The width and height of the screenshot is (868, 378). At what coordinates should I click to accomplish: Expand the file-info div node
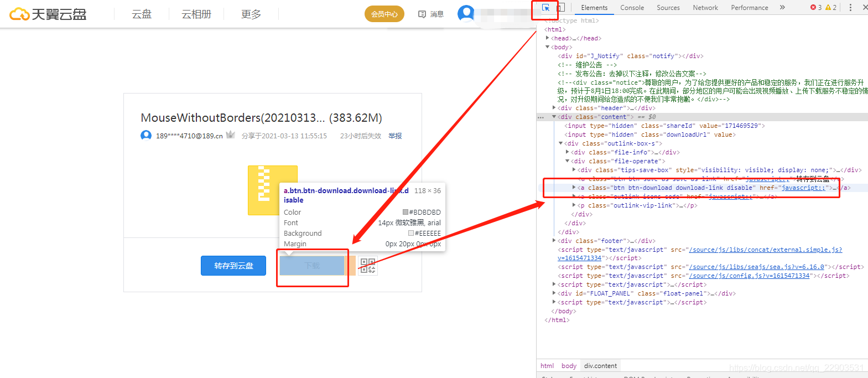568,152
